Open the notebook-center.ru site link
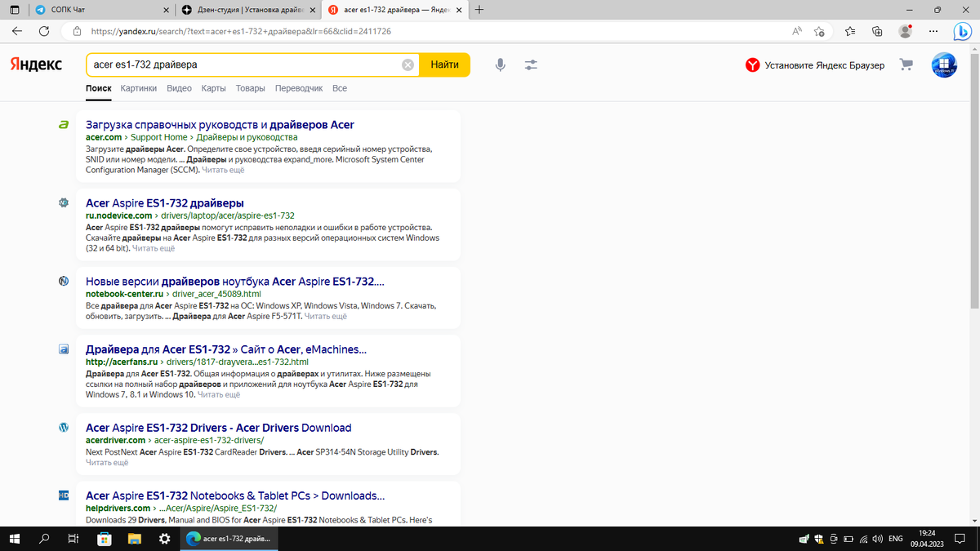The image size is (980, 551). point(124,294)
